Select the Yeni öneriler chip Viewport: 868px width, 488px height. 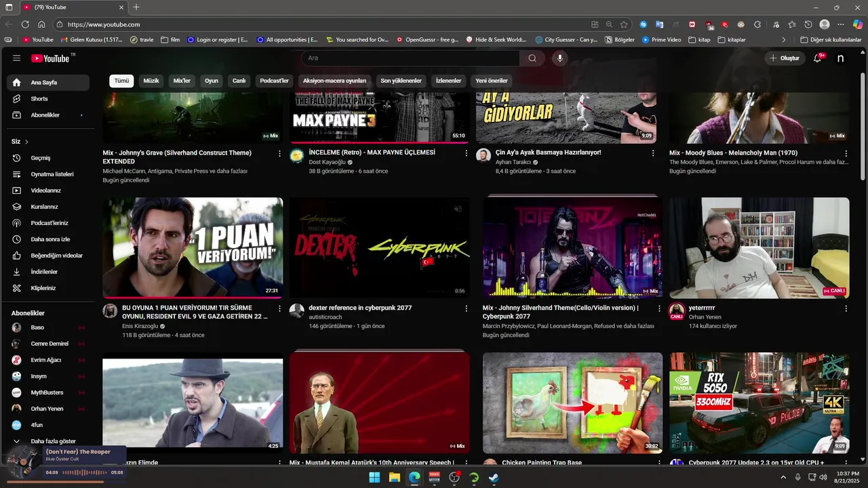(492, 81)
